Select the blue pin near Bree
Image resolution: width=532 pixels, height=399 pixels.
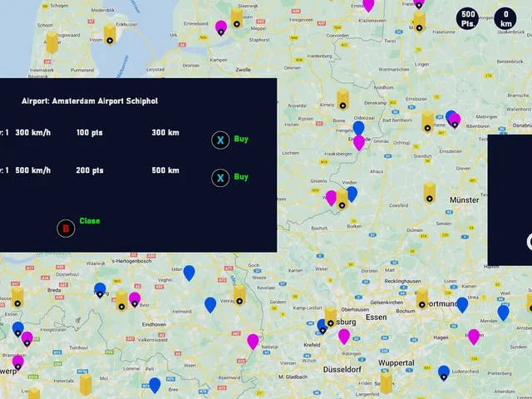tap(155, 386)
